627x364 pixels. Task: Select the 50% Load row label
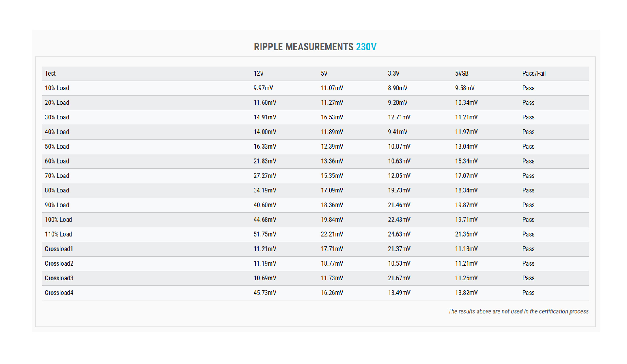pyautogui.click(x=57, y=146)
